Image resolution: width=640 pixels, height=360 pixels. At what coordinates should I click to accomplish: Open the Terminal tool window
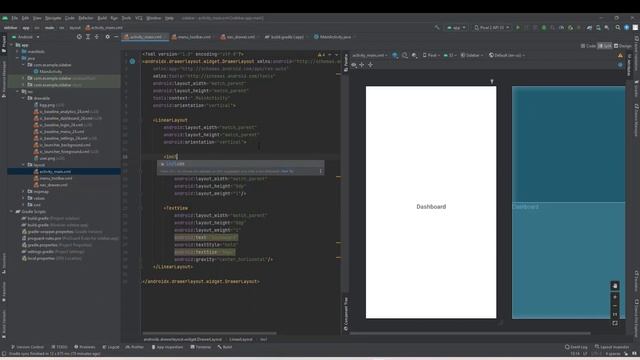201,347
